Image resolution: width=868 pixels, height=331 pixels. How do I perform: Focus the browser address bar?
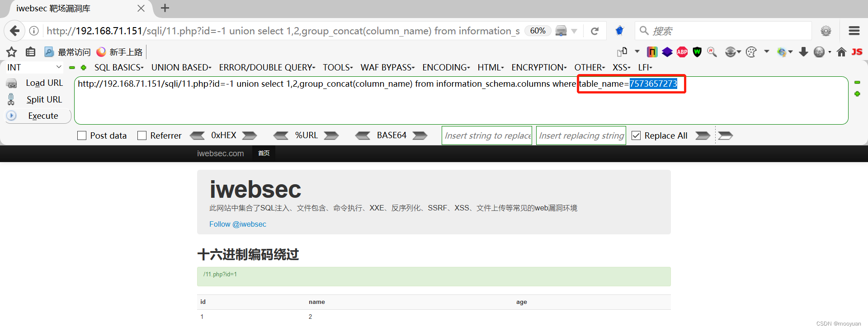point(283,31)
